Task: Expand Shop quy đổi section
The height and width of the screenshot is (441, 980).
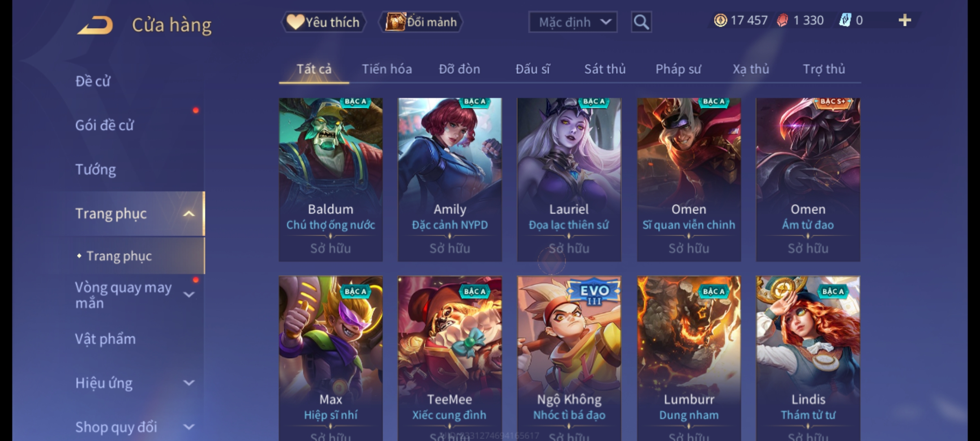Action: 189,427
